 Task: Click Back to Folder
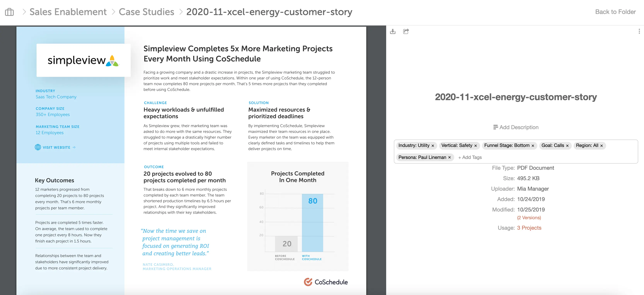(615, 12)
